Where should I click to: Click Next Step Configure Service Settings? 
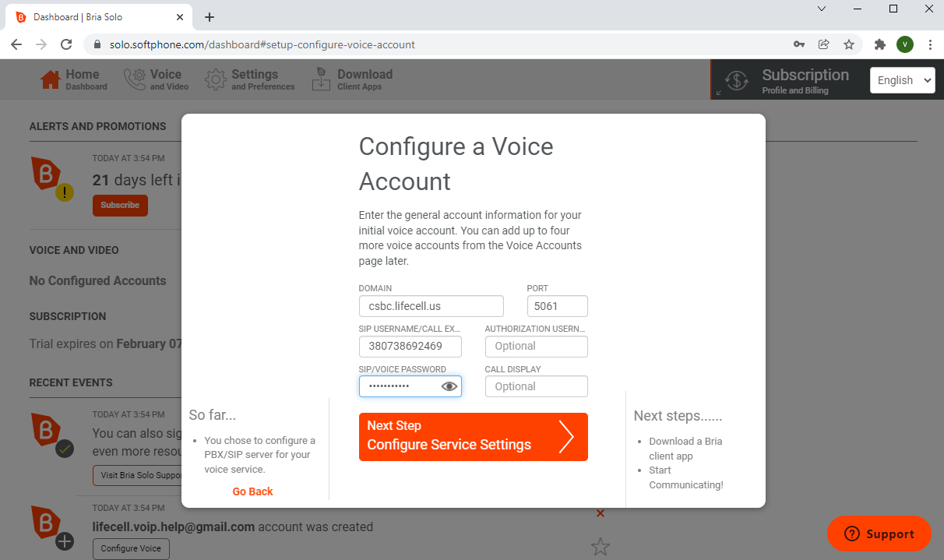point(473,436)
